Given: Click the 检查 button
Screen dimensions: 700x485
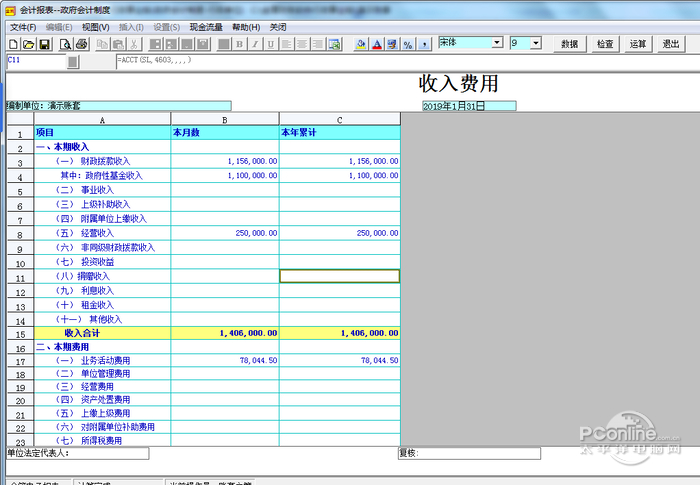Looking at the screenshot, I should pyautogui.click(x=605, y=44).
